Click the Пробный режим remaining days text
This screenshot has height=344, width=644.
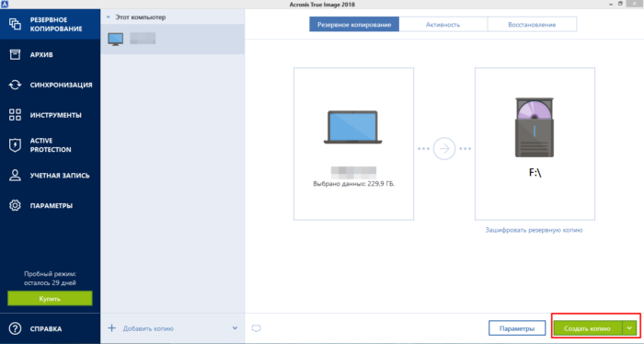[x=50, y=279]
